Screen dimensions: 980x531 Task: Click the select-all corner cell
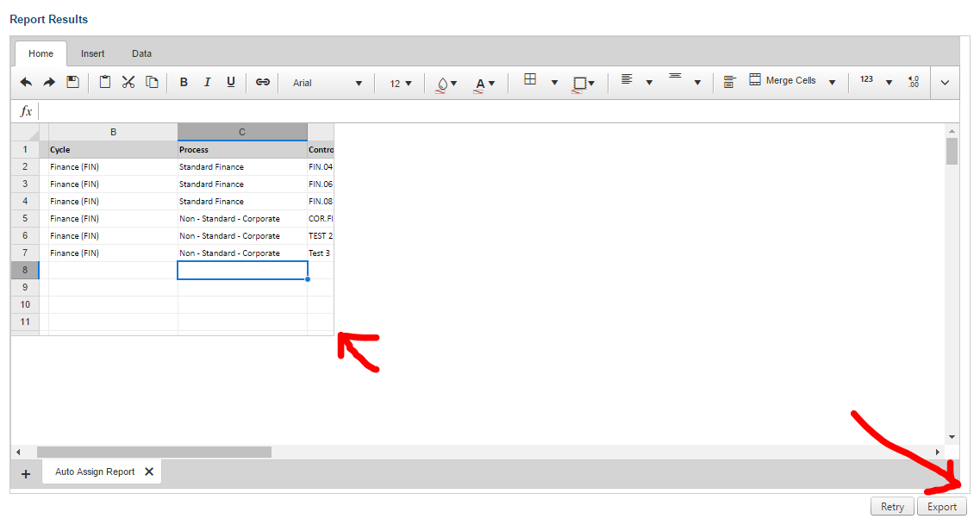coord(25,132)
